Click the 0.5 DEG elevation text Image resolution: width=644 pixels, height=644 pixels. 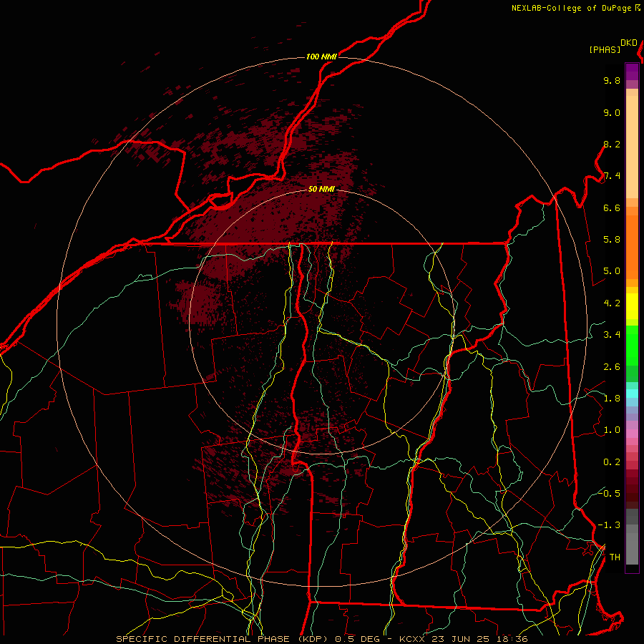[358, 639]
